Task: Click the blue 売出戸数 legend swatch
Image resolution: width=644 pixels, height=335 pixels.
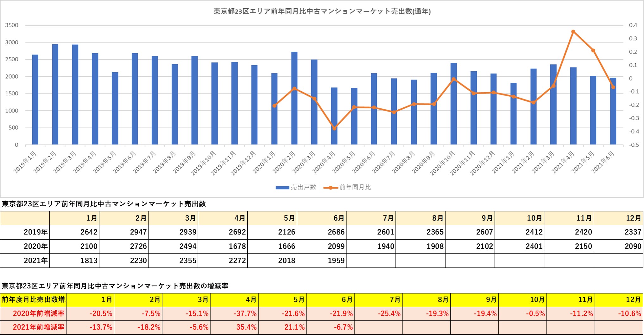Action: click(282, 188)
